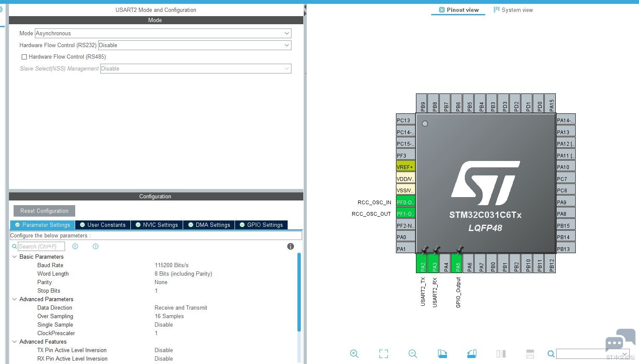Select pin PA0 on the chip
Image resolution: width=639 pixels, height=364 pixels.
405,237
